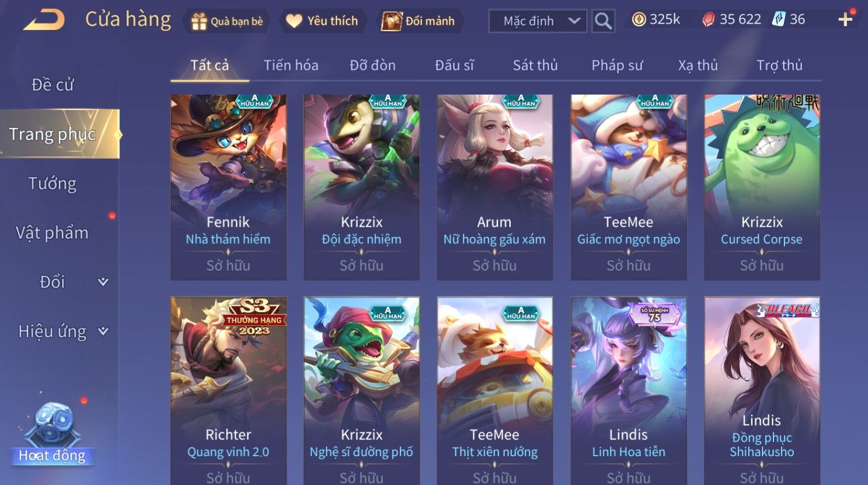
Task: Open the Lindis Linh Hoa tiễn skin card
Action: tap(628, 390)
